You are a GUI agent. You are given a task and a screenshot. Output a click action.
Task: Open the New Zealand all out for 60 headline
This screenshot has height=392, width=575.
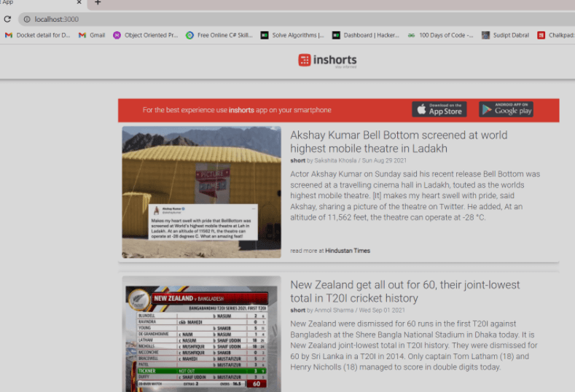click(x=405, y=291)
